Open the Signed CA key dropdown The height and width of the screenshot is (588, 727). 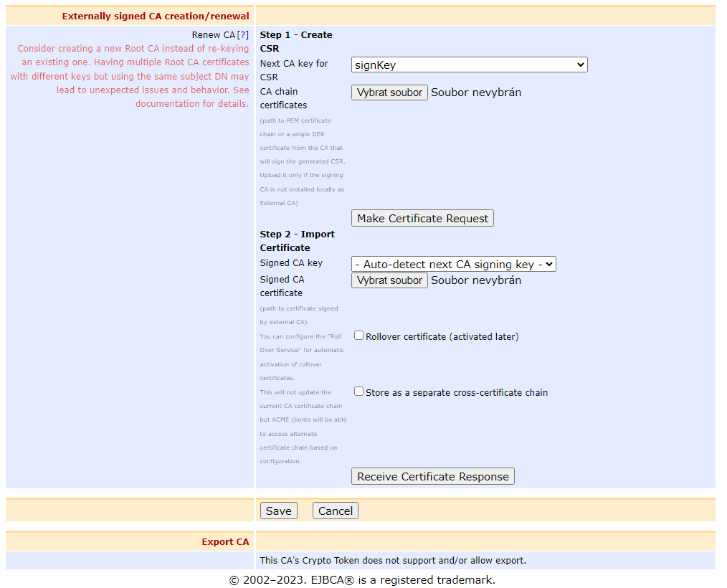pyautogui.click(x=453, y=265)
